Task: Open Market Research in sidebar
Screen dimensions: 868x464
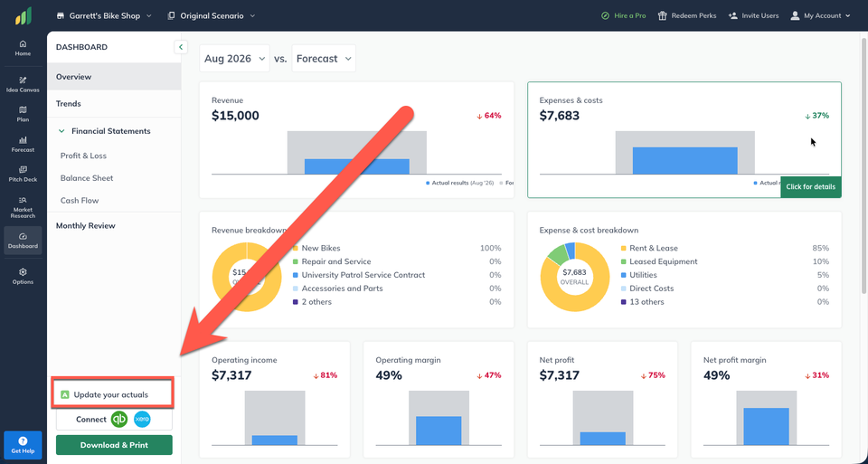Action: pyautogui.click(x=23, y=207)
